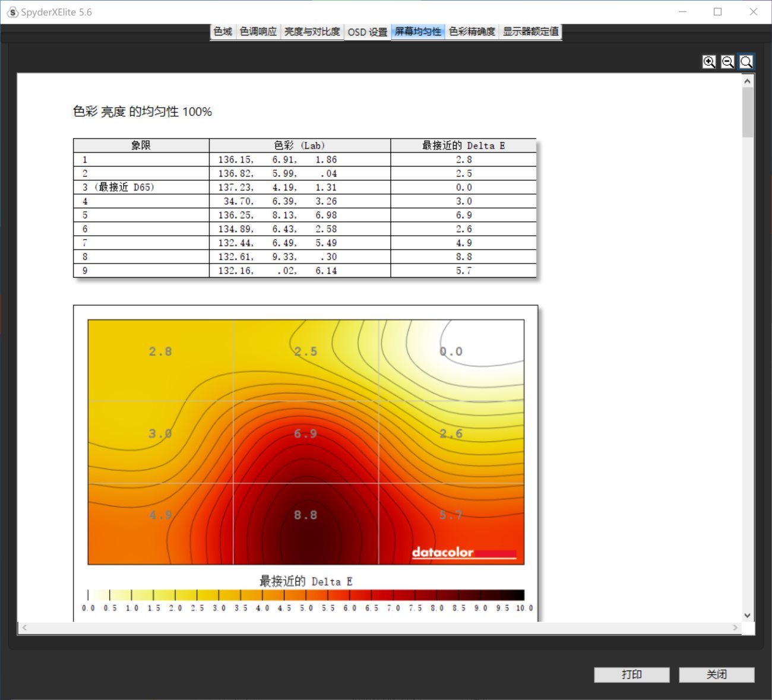Viewport: 772px width, 700px height.
Task: Maximize the SpyderXElite window
Action: click(718, 12)
